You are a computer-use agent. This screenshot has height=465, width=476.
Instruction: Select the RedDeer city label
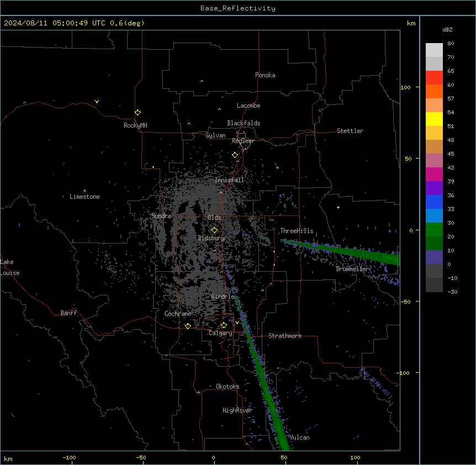coord(243,141)
